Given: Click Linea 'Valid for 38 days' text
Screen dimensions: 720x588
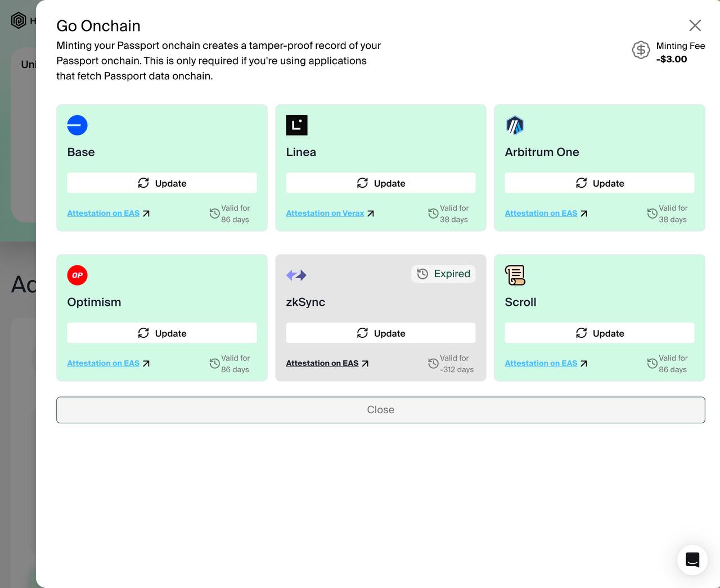Looking at the screenshot, I should [x=454, y=214].
